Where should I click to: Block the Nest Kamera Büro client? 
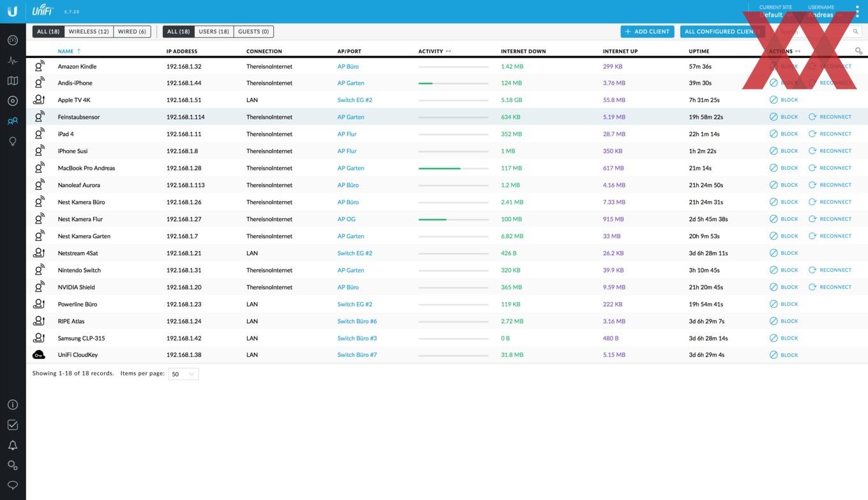pos(784,202)
